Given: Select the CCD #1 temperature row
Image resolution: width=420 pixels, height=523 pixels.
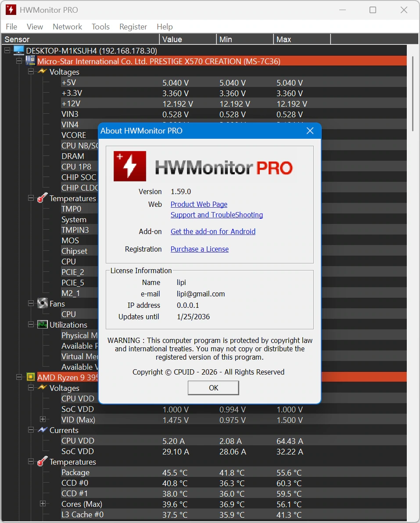Looking at the screenshot, I should [233, 493].
